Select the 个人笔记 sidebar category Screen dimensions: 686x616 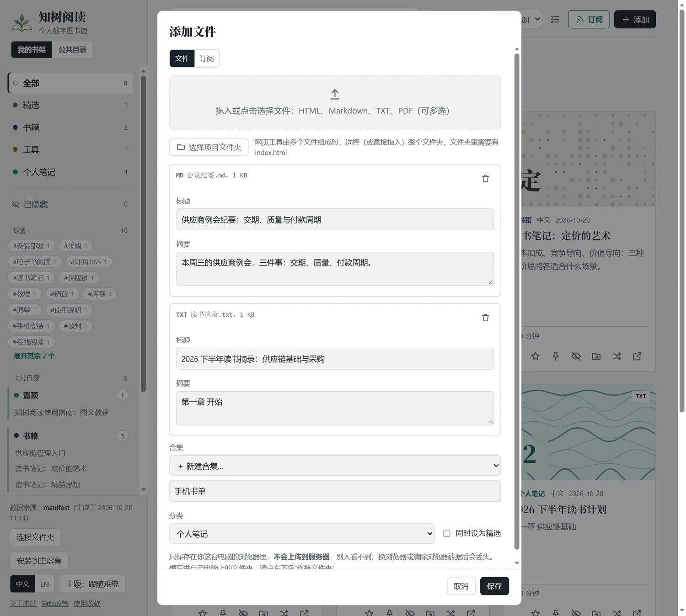[x=70, y=172]
